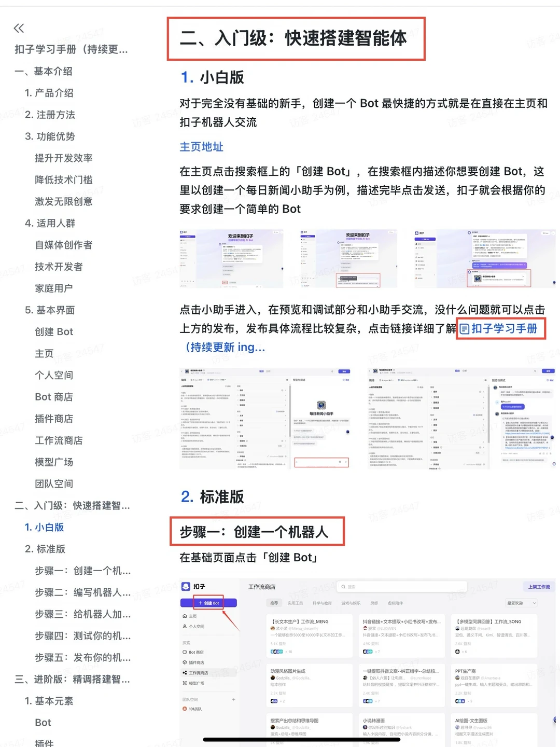Navigate to 提升开发效率 heading
The width and height of the screenshot is (560, 747).
64,158
